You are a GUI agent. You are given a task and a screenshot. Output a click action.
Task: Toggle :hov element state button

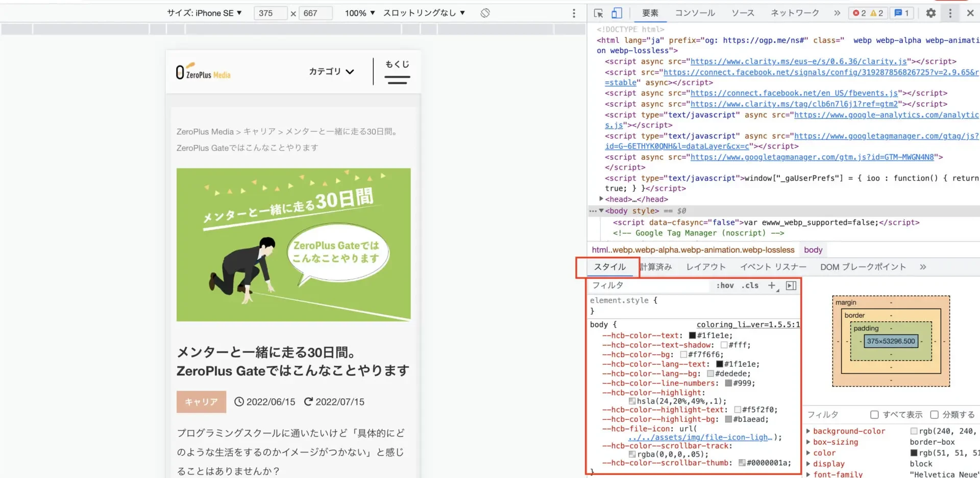pyautogui.click(x=725, y=286)
